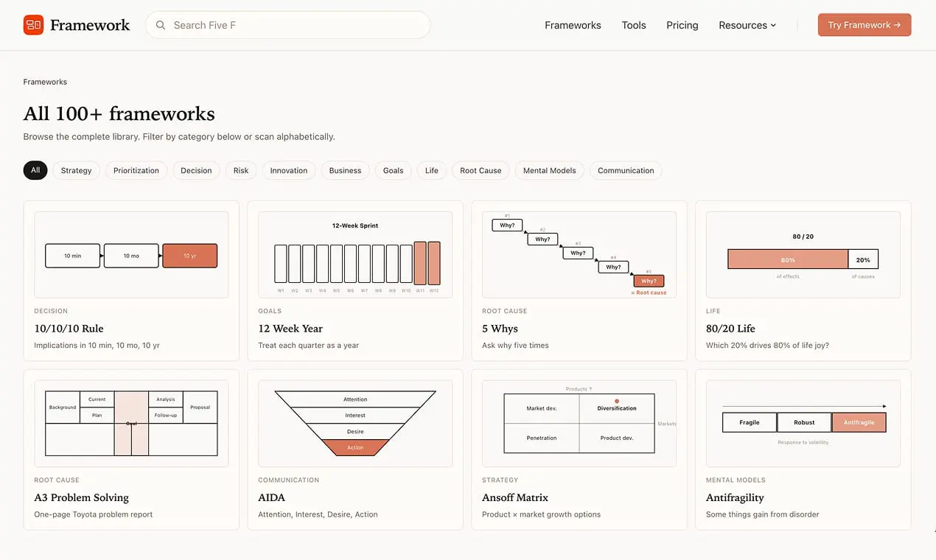Open the 12 Week Year card title

[290, 329]
